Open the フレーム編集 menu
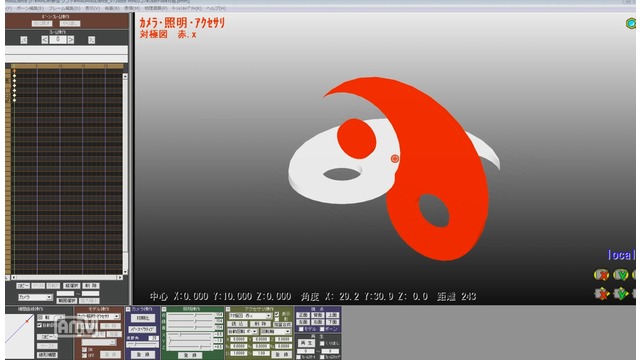 pyautogui.click(x=64, y=8)
